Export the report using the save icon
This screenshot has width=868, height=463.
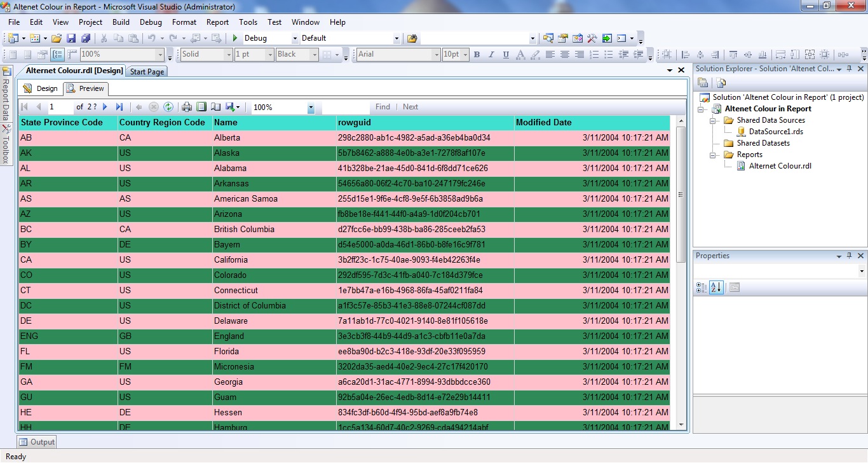[x=228, y=107]
